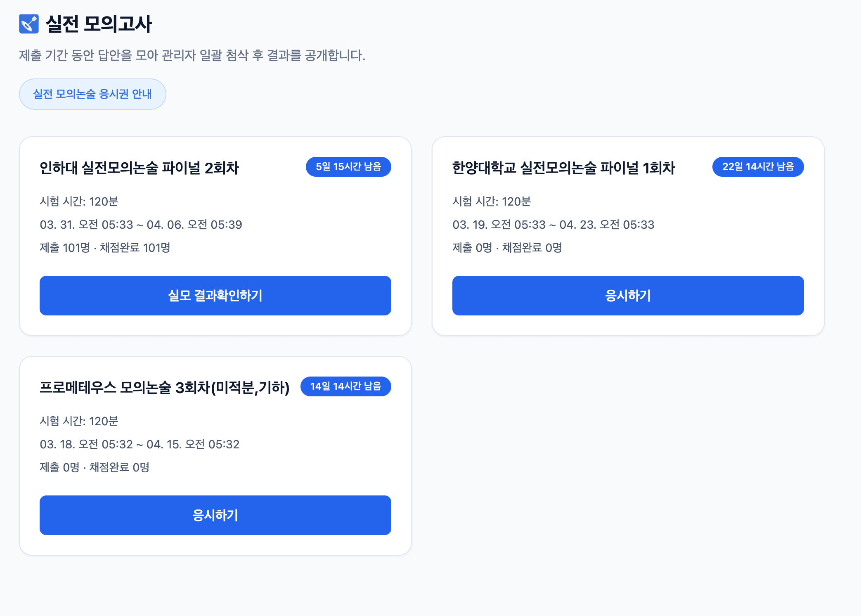Select the 프로메테우스 모의논술 3회차(미적분,기하) title
Viewport: 861px width, 616px height.
[x=166, y=387]
